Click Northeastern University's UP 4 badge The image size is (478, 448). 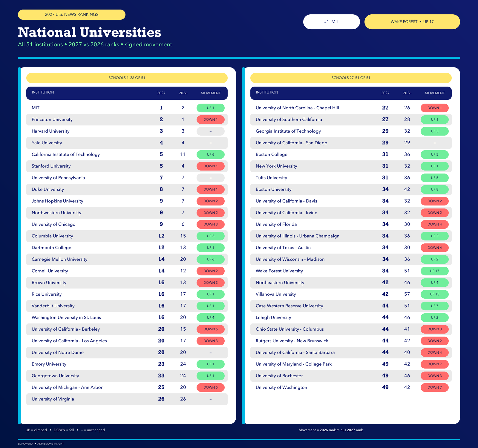click(435, 283)
